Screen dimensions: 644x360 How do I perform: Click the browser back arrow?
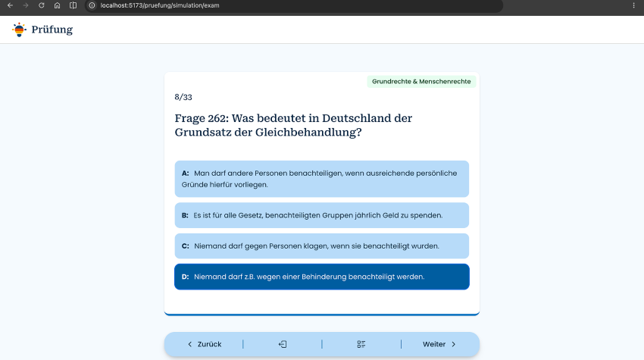click(x=10, y=5)
